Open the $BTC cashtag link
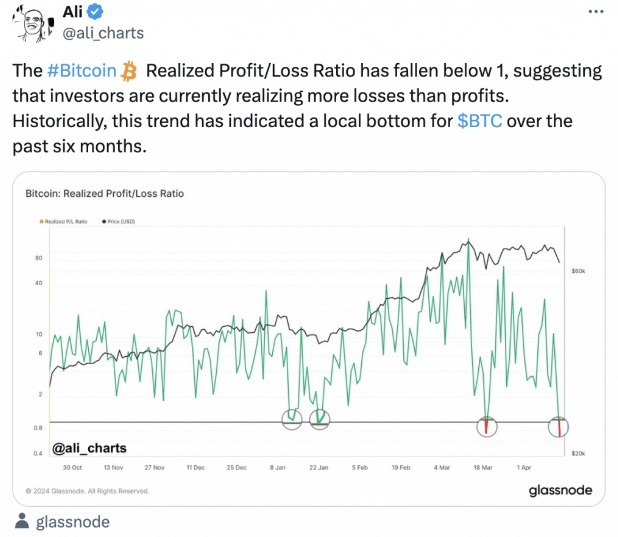The width and height of the screenshot is (618, 537). pyautogui.click(x=480, y=121)
